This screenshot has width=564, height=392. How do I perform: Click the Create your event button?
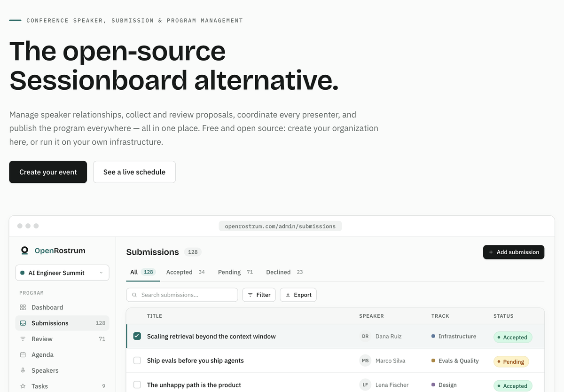[48, 172]
